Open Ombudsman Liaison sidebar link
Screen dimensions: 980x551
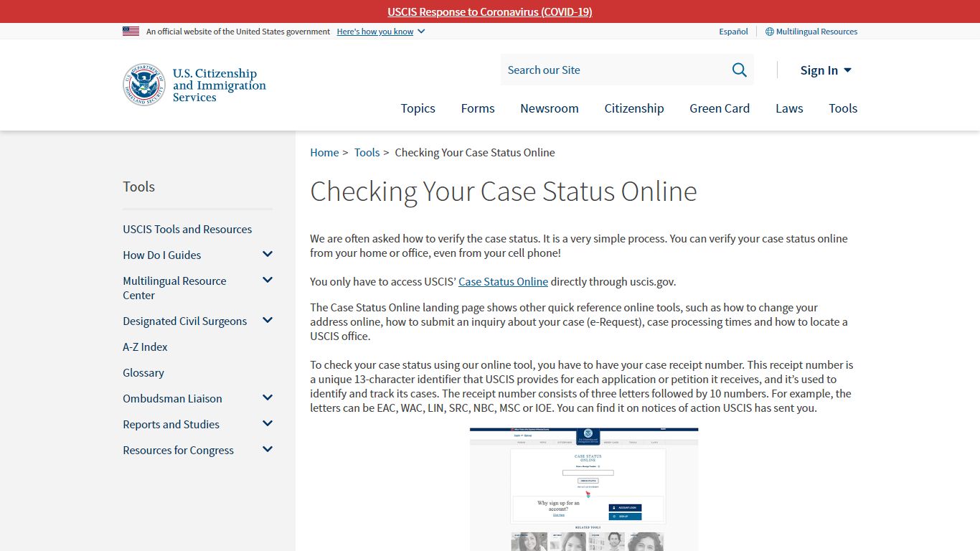172,398
